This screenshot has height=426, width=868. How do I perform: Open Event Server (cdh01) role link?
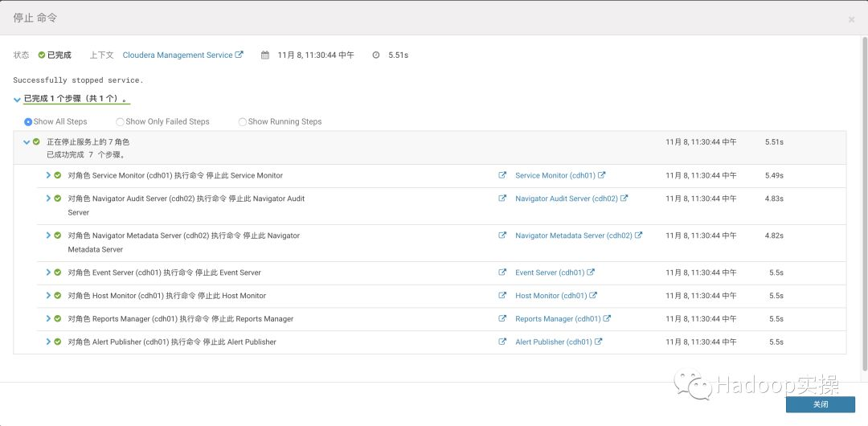click(555, 272)
